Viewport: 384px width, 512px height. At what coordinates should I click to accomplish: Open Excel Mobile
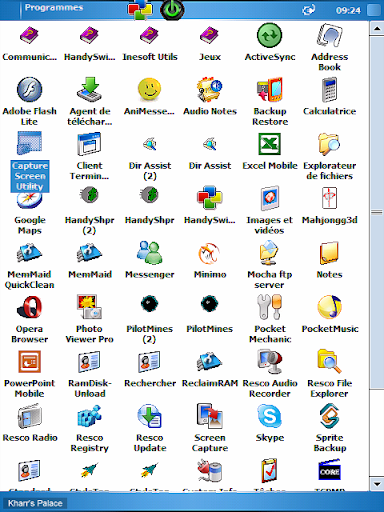[269, 144]
